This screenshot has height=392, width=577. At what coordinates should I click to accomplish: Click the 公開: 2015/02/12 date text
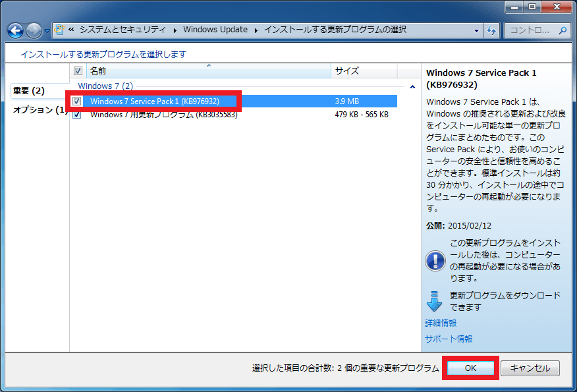[458, 225]
